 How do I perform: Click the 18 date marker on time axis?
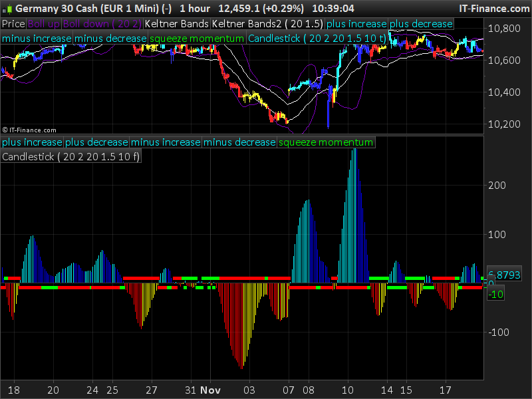point(13,390)
